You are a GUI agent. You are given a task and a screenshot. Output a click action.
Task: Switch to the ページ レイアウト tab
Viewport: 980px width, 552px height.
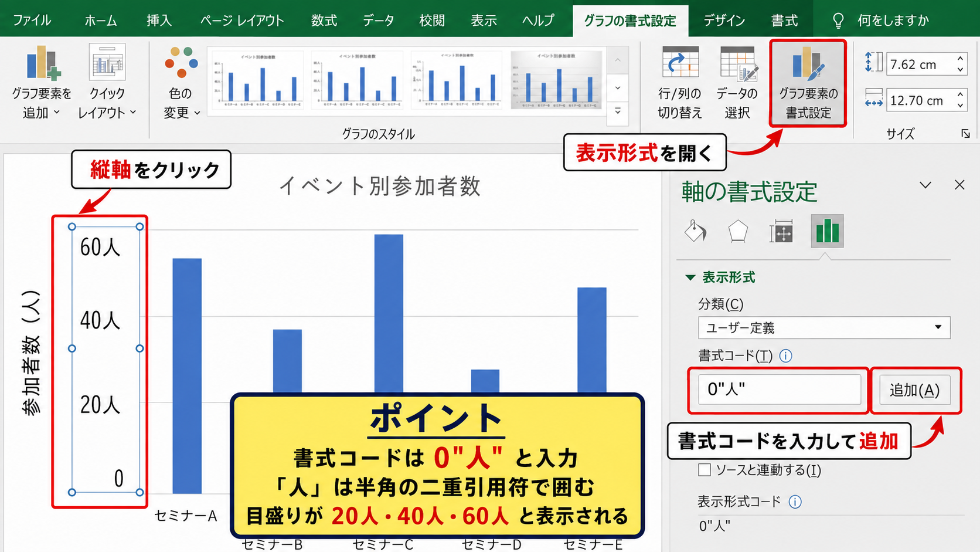tap(242, 21)
